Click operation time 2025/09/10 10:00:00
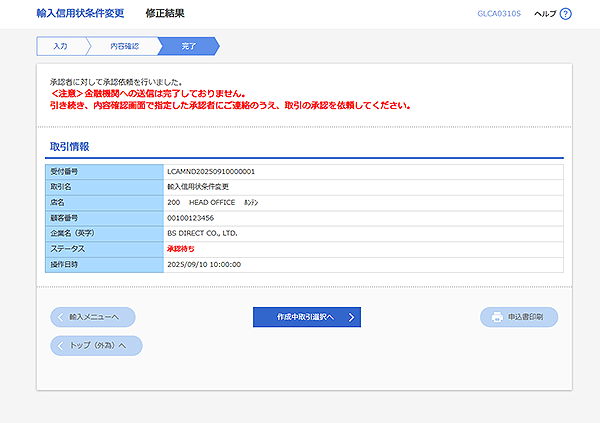 [204, 265]
